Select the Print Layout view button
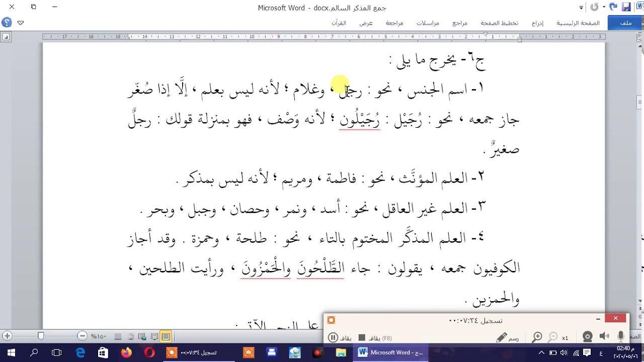Image resolution: width=644 pixels, height=362 pixels. (166, 337)
